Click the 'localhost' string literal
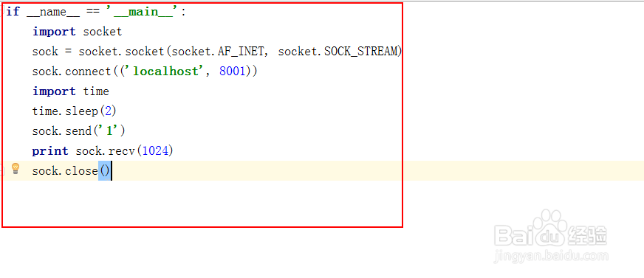The height and width of the screenshot is (278, 644). coord(165,72)
